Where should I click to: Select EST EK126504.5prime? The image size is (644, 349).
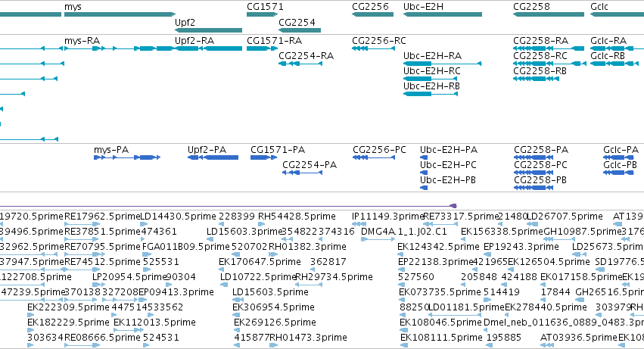(x=549, y=262)
